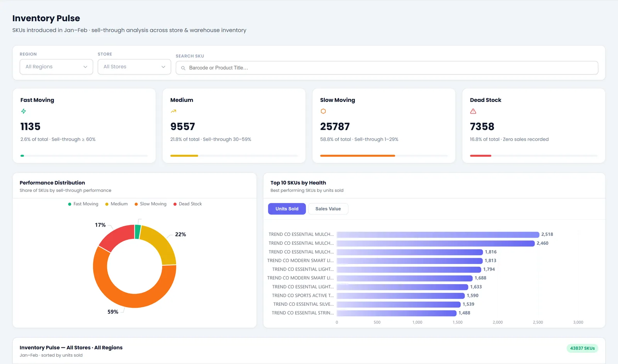Click the Inventory Pulse page title
The width and height of the screenshot is (618, 364).
[46, 18]
